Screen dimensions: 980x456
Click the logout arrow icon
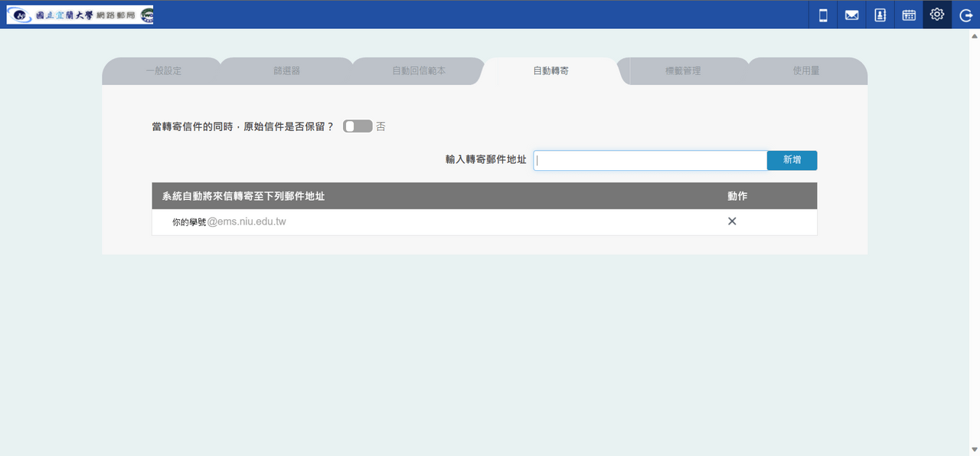pos(965,15)
